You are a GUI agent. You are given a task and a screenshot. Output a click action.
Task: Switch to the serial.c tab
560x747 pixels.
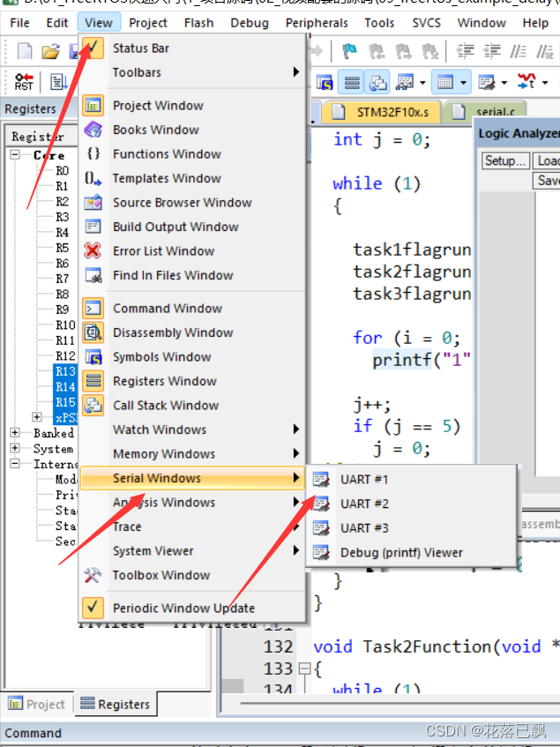pos(486,112)
